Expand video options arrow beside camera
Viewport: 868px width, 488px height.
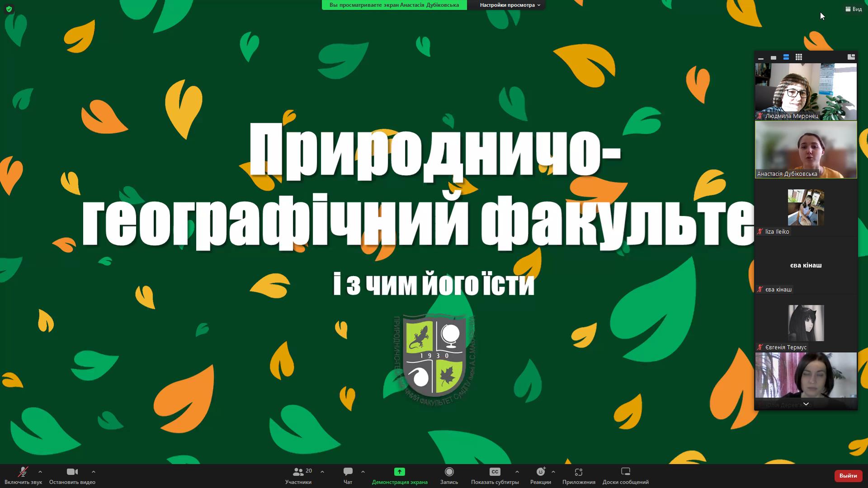pyautogui.click(x=94, y=472)
